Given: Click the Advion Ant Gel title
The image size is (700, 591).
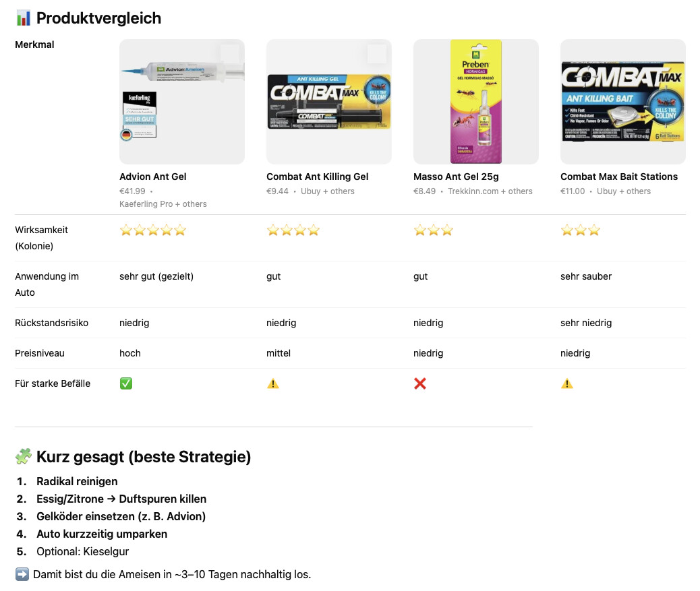Looking at the screenshot, I should [152, 177].
